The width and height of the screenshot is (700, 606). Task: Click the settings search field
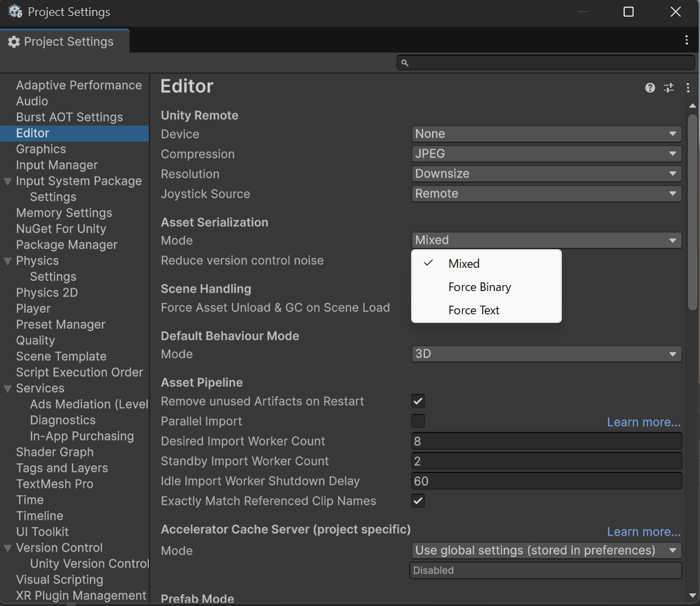click(x=545, y=62)
